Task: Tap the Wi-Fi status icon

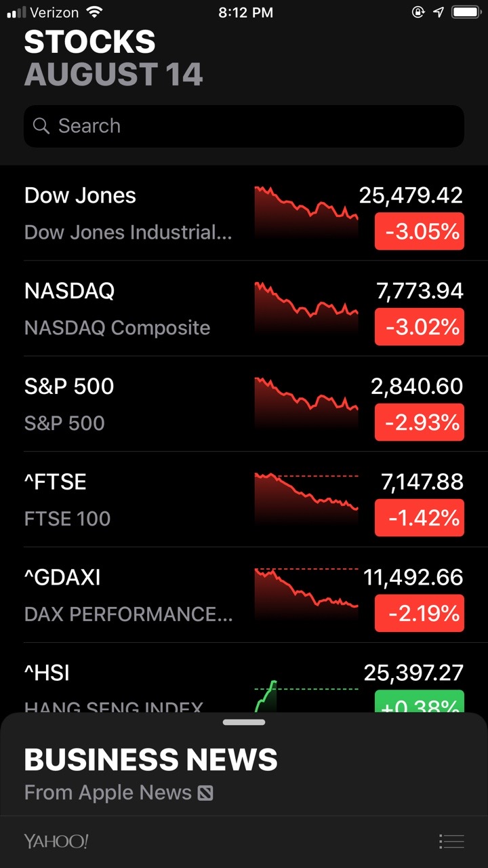Action: click(94, 12)
